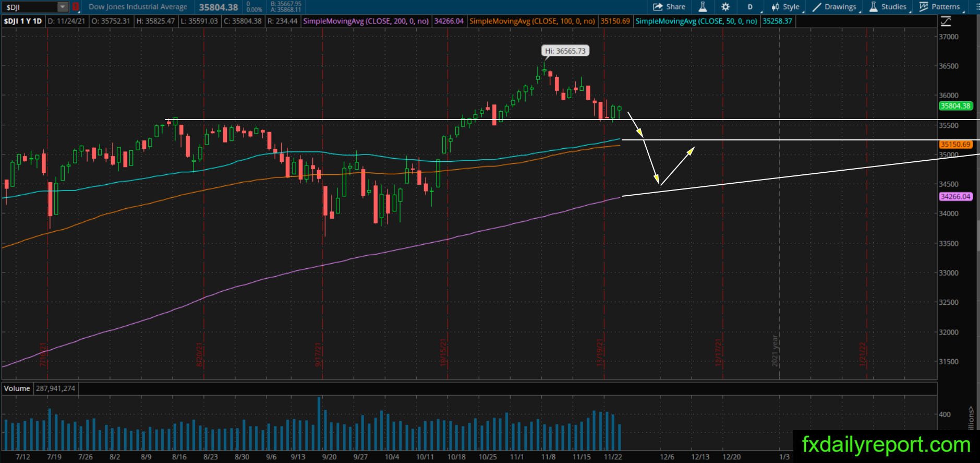Click the 10/18 date on the time axis
The height and width of the screenshot is (463, 980).
(456, 457)
